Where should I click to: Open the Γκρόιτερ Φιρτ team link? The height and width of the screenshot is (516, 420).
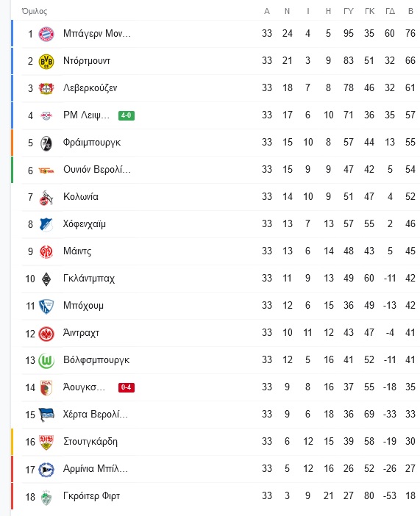(91, 496)
